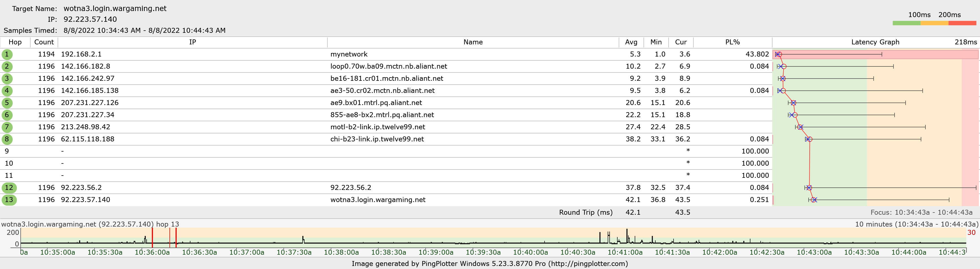Screen dimensions: 980x269
Task: Select the Count column header
Action: click(x=44, y=42)
